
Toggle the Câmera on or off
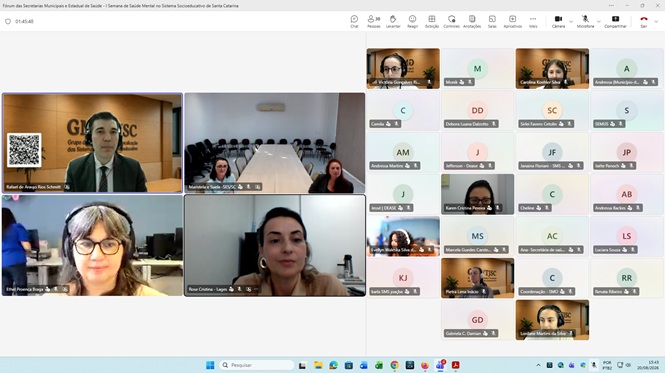pyautogui.click(x=558, y=21)
